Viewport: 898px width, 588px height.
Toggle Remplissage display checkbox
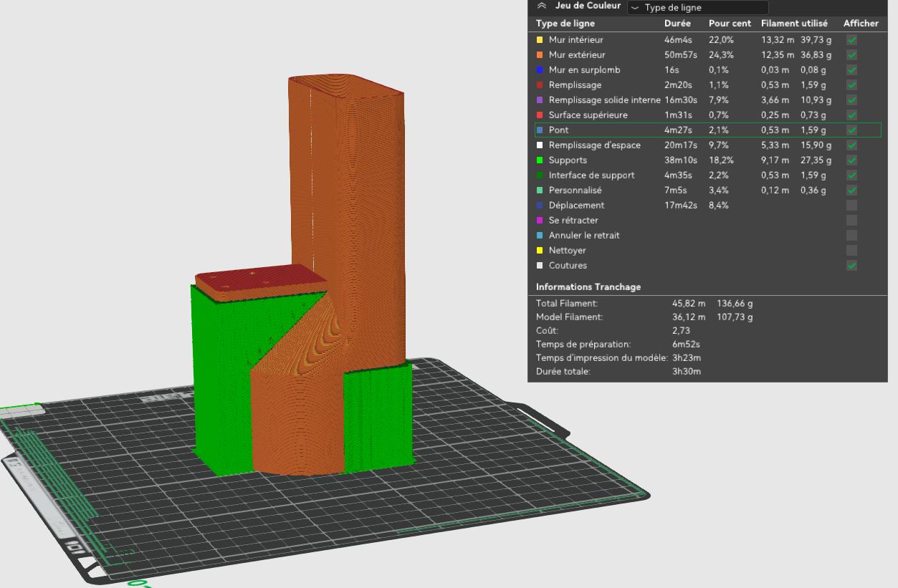pyautogui.click(x=851, y=85)
